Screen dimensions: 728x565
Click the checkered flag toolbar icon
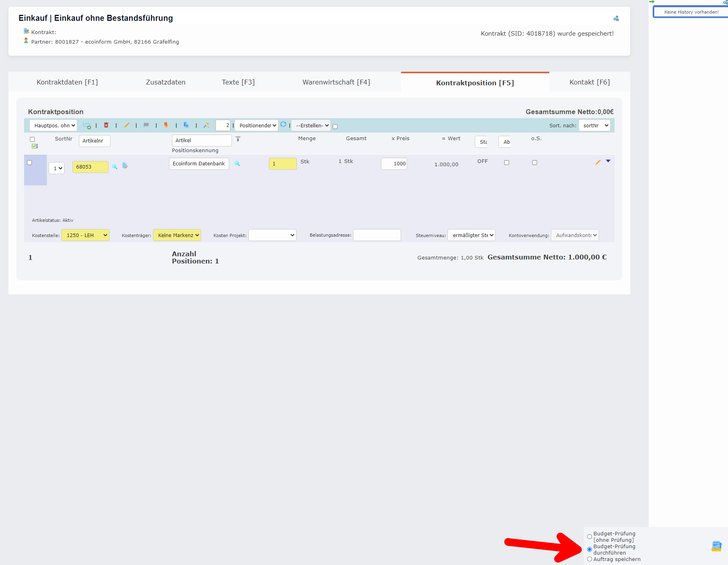146,125
